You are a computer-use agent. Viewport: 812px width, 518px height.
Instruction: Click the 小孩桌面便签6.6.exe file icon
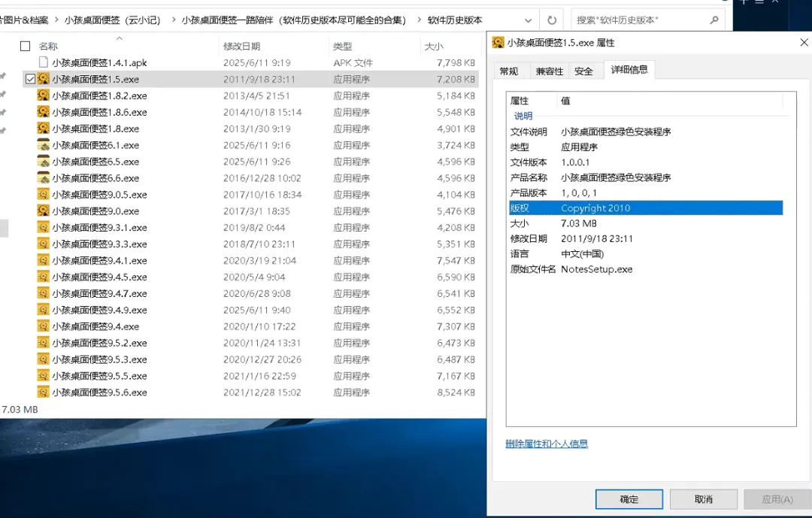[x=44, y=178]
